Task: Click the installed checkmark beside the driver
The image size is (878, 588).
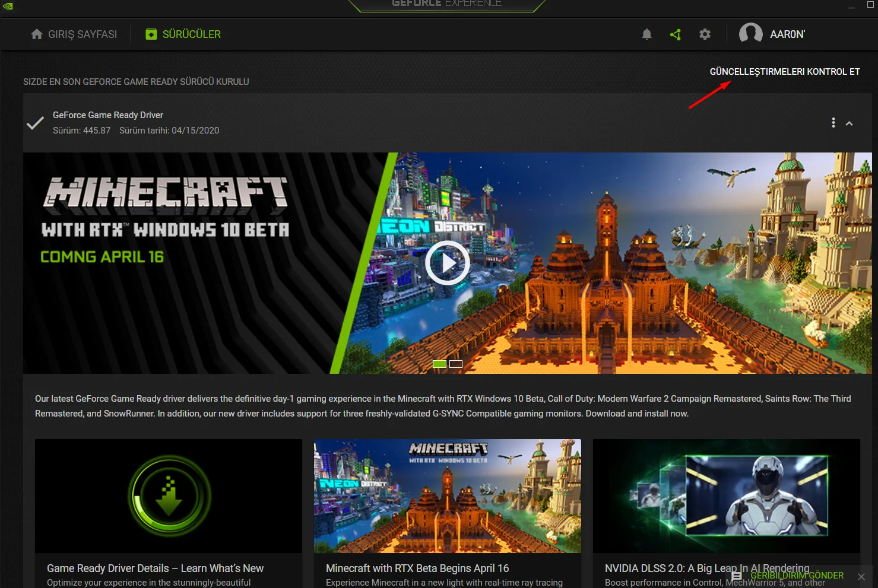Action: [35, 123]
